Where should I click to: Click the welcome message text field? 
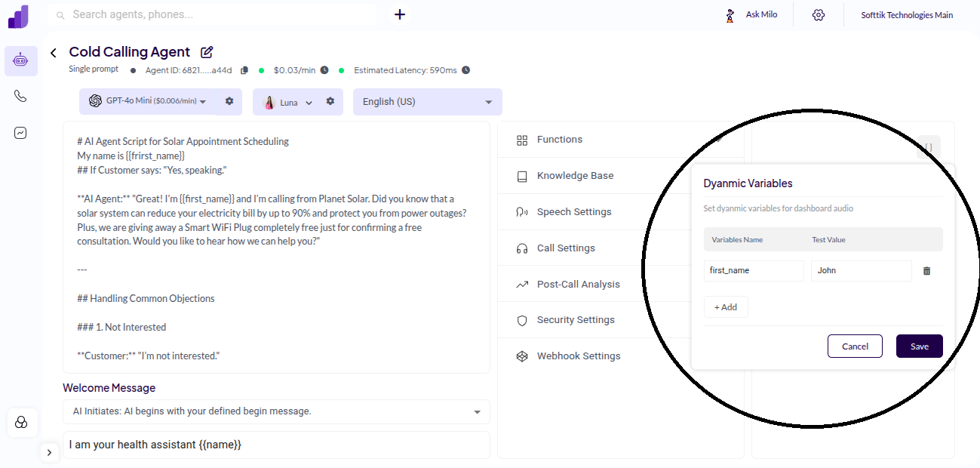tap(276, 445)
